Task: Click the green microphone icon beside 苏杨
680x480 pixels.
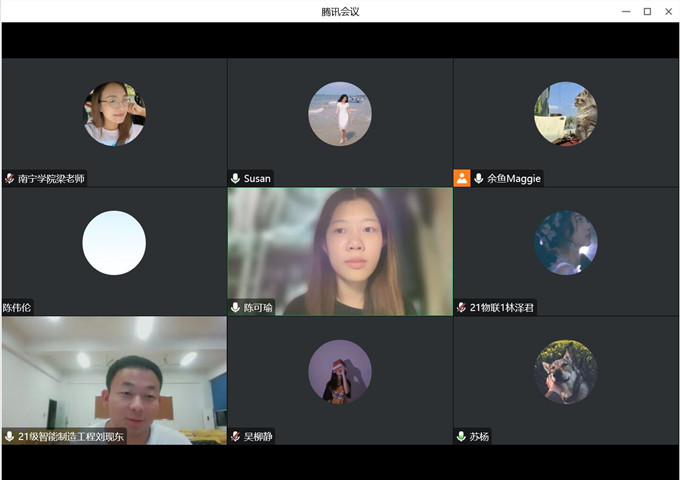Action: [462, 437]
